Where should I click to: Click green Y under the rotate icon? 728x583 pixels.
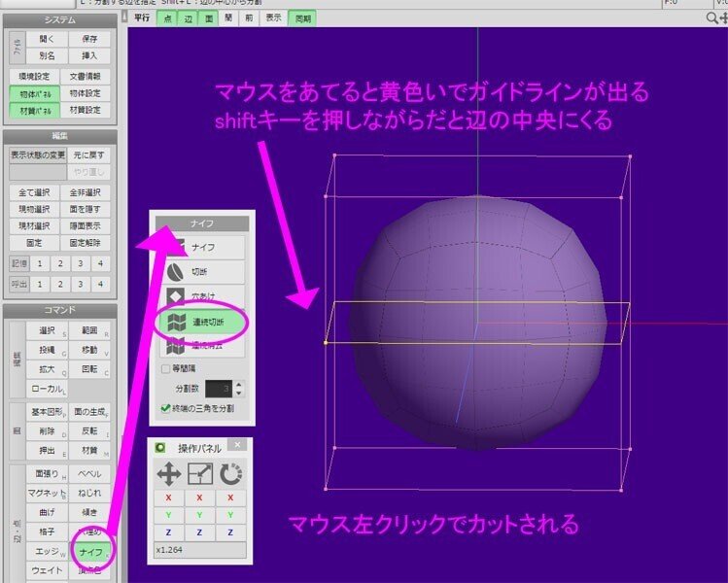click(x=230, y=515)
